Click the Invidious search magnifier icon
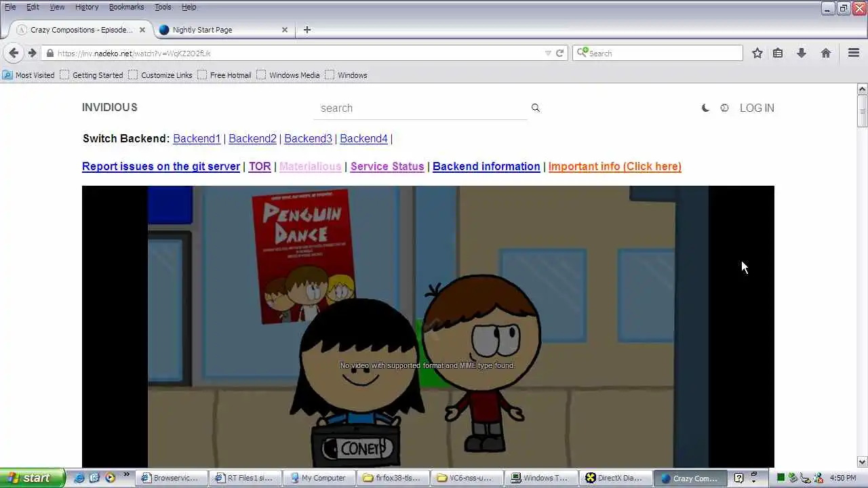This screenshot has width=868, height=488. pos(536,108)
